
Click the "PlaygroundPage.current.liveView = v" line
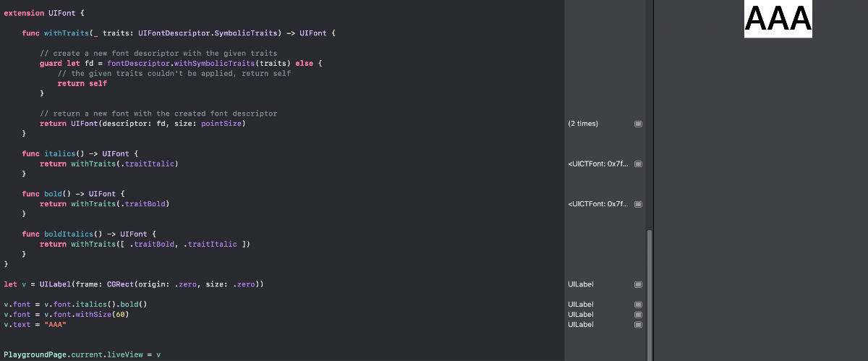tap(82, 355)
